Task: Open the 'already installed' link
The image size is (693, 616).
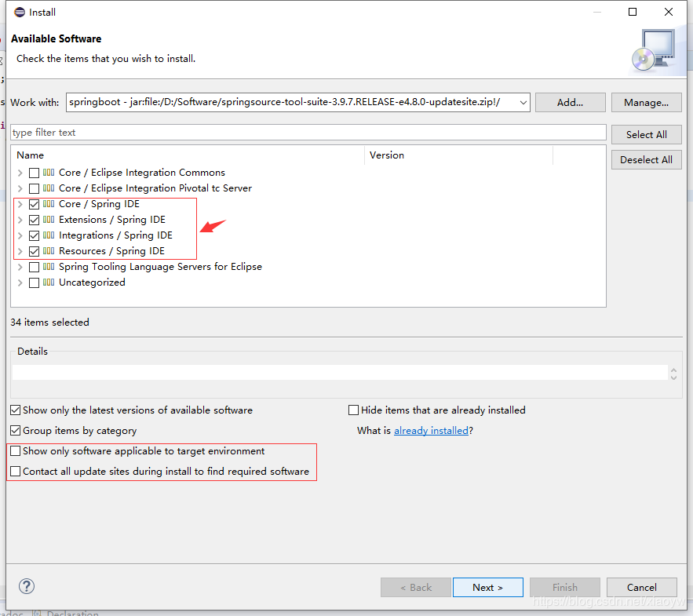Action: click(x=431, y=431)
